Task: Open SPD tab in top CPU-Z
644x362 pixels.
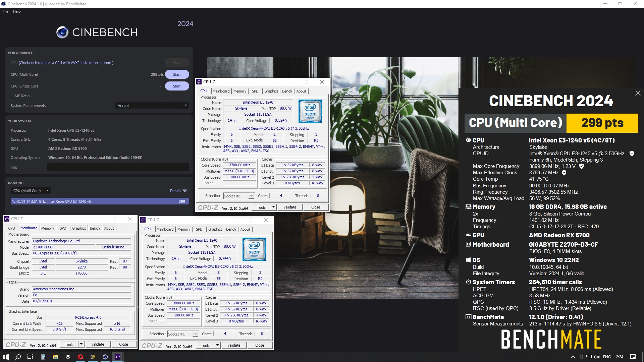Action: coord(255,91)
